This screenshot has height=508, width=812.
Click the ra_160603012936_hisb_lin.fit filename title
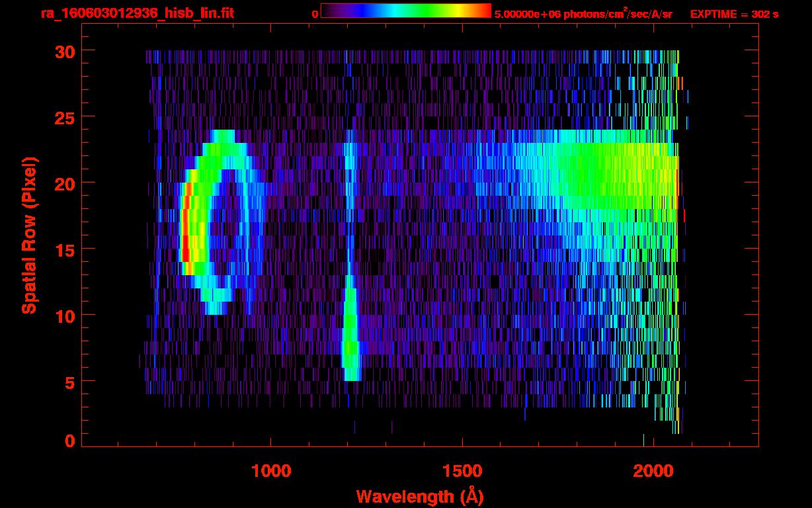point(137,13)
